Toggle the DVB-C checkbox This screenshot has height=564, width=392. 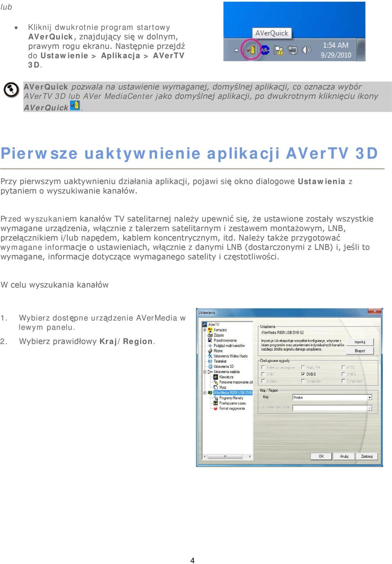pyautogui.click(x=343, y=374)
